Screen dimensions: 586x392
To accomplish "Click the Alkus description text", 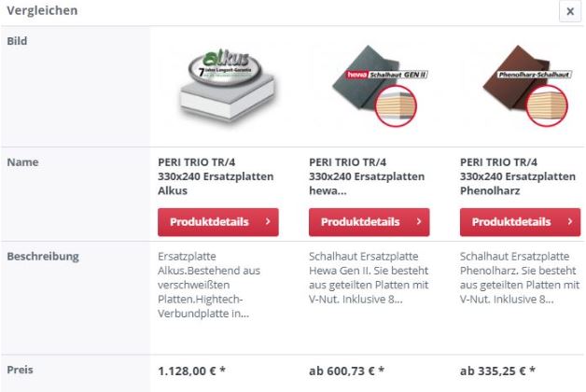I will click(x=206, y=284).
